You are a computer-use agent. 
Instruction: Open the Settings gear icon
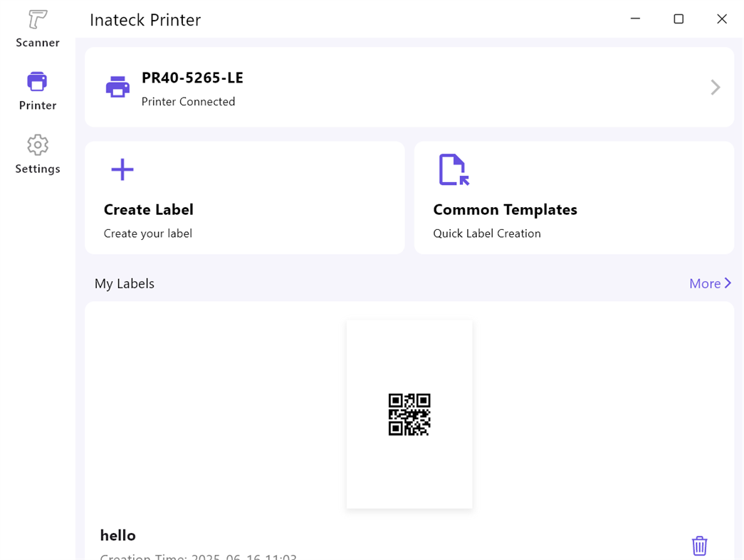38,144
